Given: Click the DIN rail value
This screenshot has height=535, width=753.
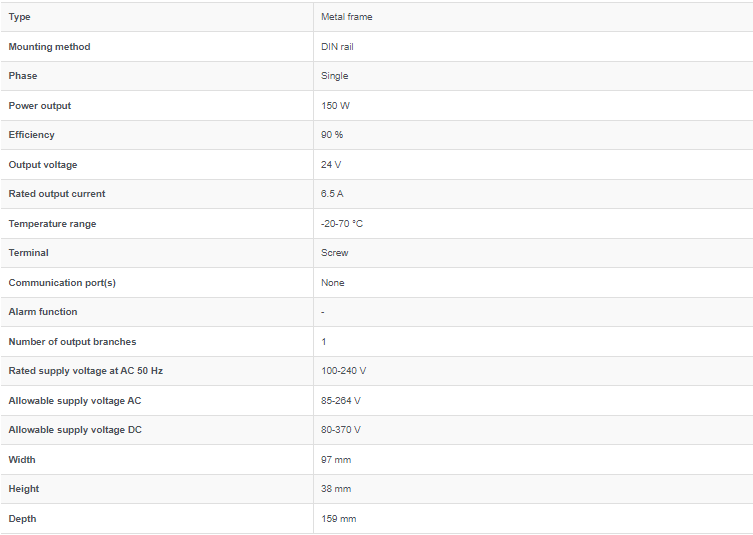Looking at the screenshot, I should point(338,47).
